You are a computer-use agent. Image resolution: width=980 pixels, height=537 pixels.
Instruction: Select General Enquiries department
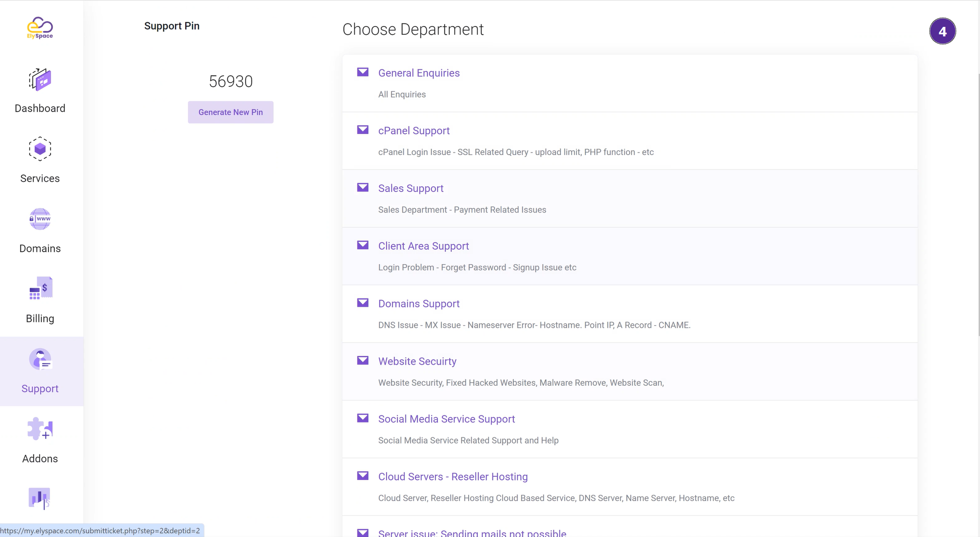[419, 73]
